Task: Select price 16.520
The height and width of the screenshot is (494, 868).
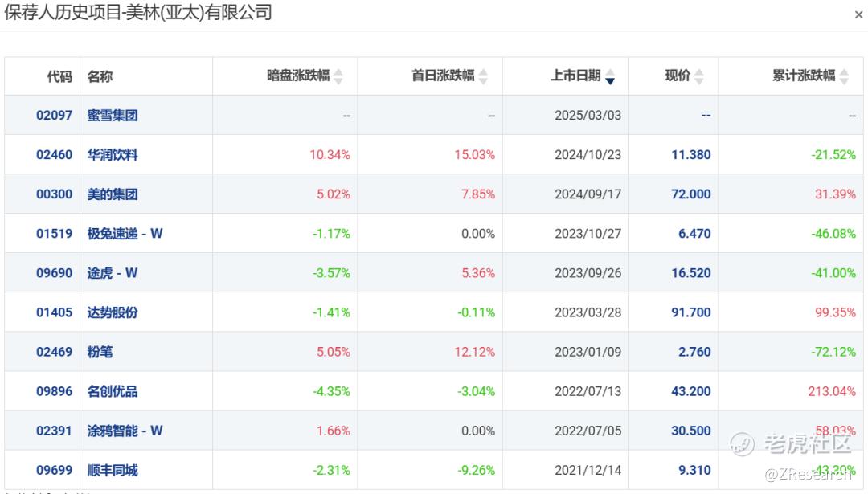Action: (x=691, y=273)
